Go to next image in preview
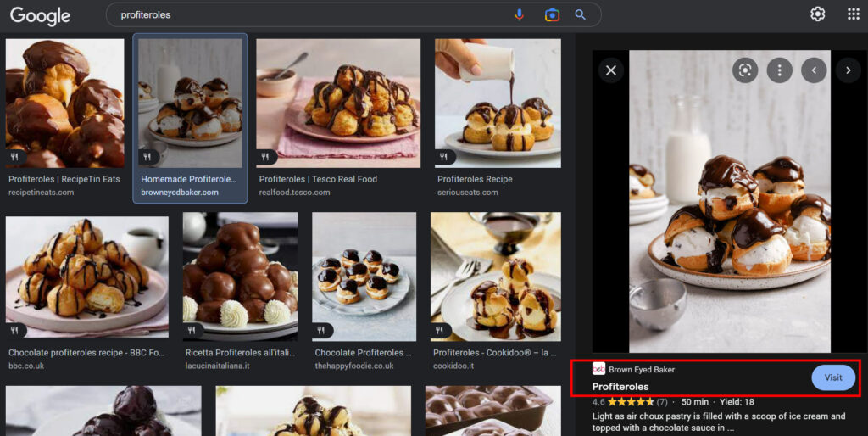 coord(848,70)
